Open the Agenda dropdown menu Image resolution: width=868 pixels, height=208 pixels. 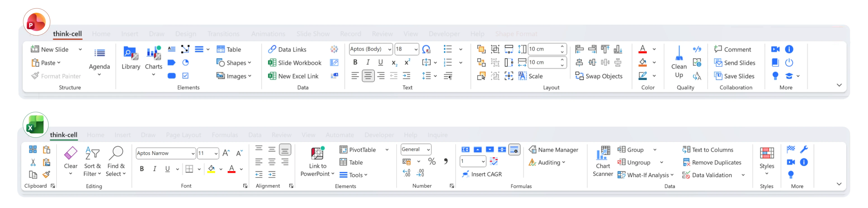pyautogui.click(x=99, y=75)
